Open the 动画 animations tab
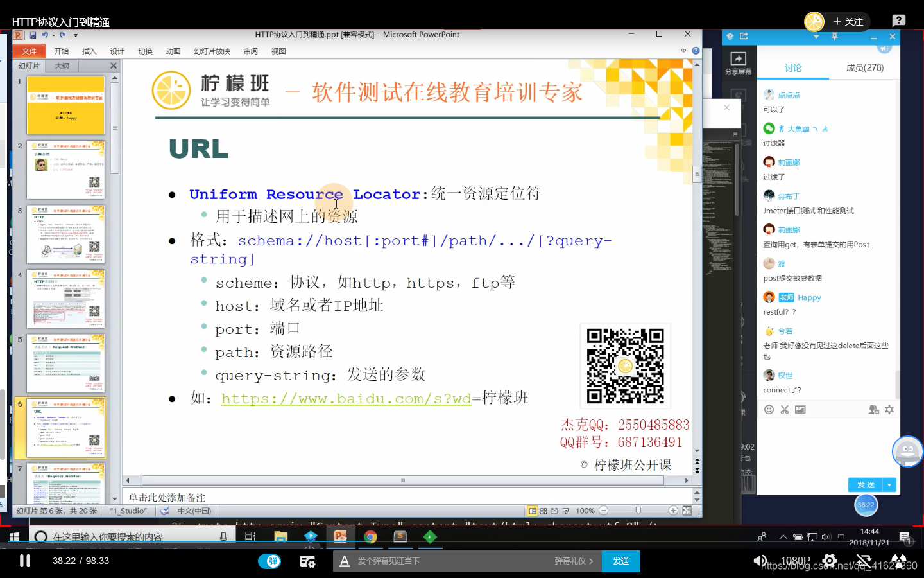This screenshot has width=924, height=578. [173, 51]
